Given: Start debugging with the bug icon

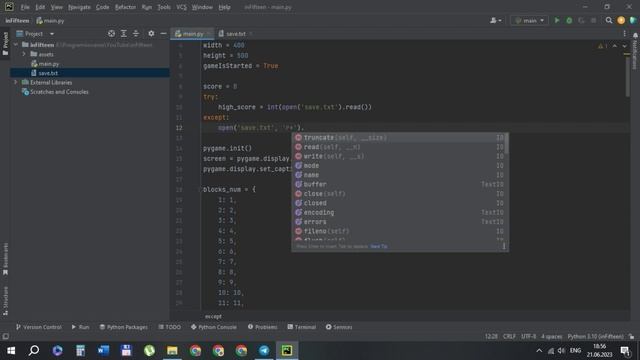Looking at the screenshot, I should (569, 20).
